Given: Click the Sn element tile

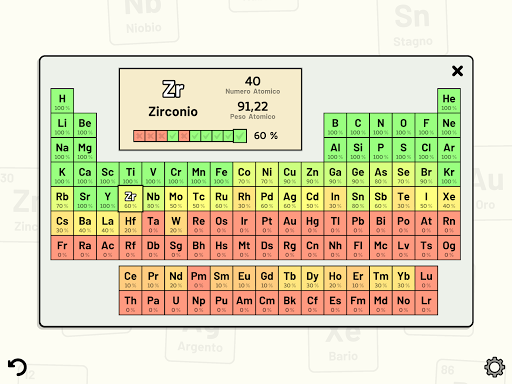Looking at the screenshot, I should point(358,199).
